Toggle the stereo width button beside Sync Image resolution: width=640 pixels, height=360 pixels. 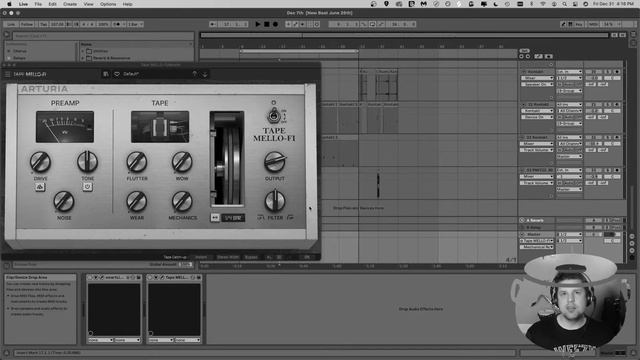click(215, 218)
